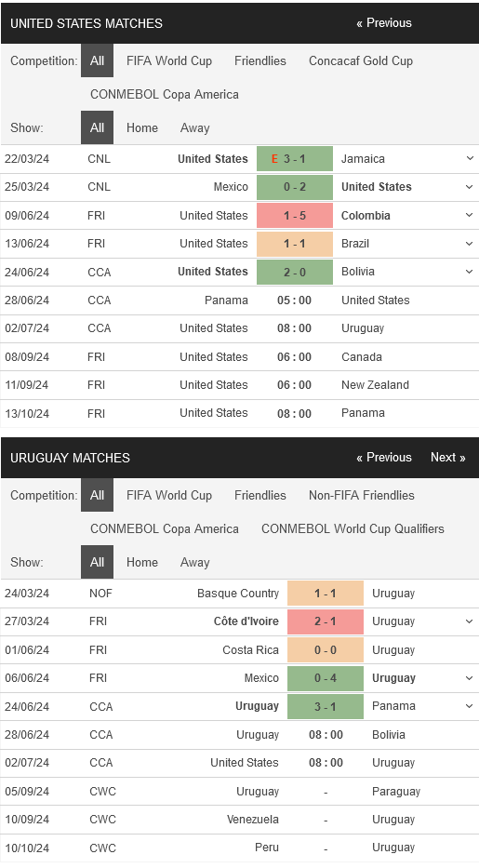Go to Next Uruguay matches
This screenshot has width=479, height=868.
tap(448, 458)
